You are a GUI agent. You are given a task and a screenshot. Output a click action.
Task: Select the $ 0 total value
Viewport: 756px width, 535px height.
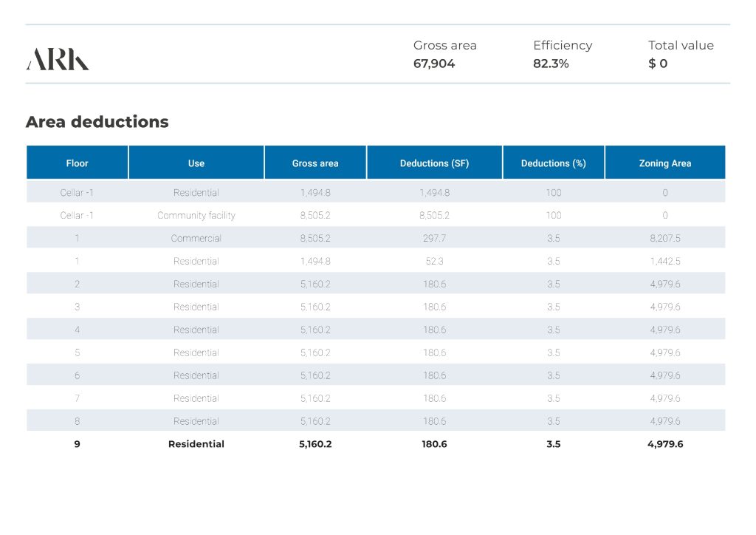point(658,64)
